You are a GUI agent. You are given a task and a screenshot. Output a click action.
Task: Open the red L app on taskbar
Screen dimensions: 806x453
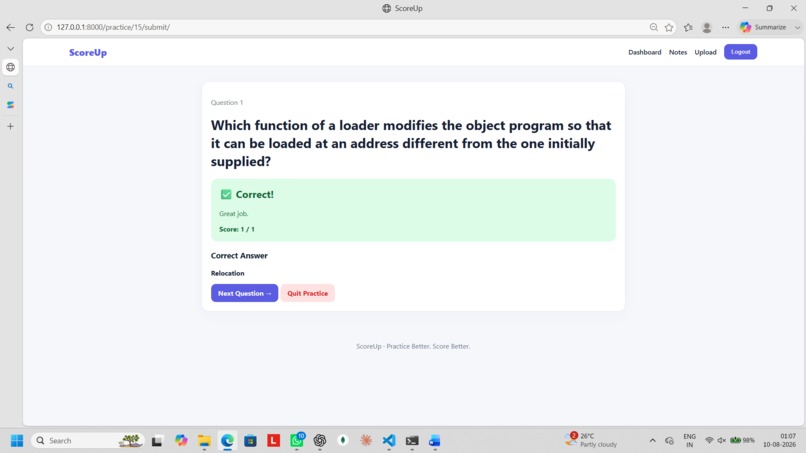(x=273, y=441)
